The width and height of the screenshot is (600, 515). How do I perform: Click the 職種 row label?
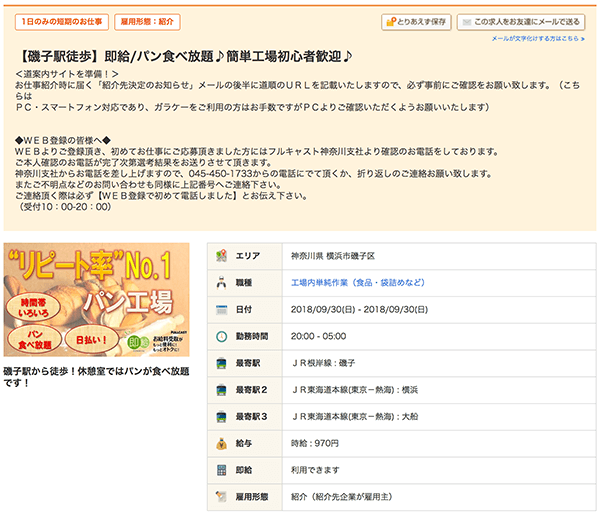coord(244,283)
